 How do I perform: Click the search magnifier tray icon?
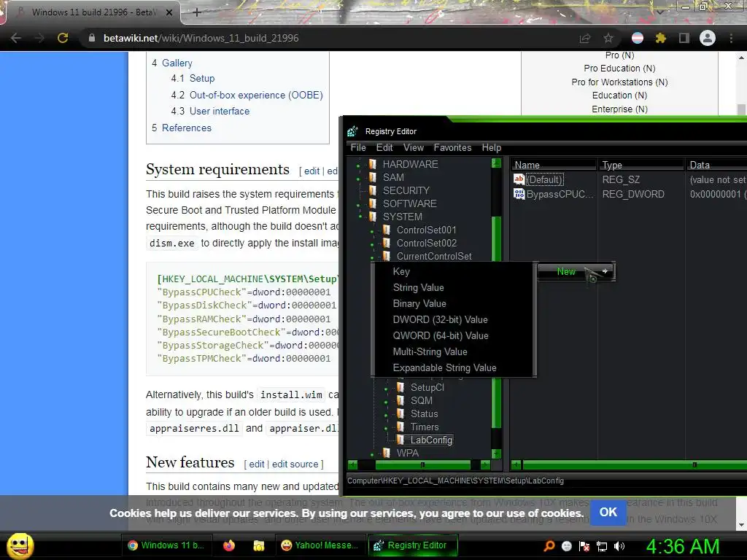click(549, 545)
